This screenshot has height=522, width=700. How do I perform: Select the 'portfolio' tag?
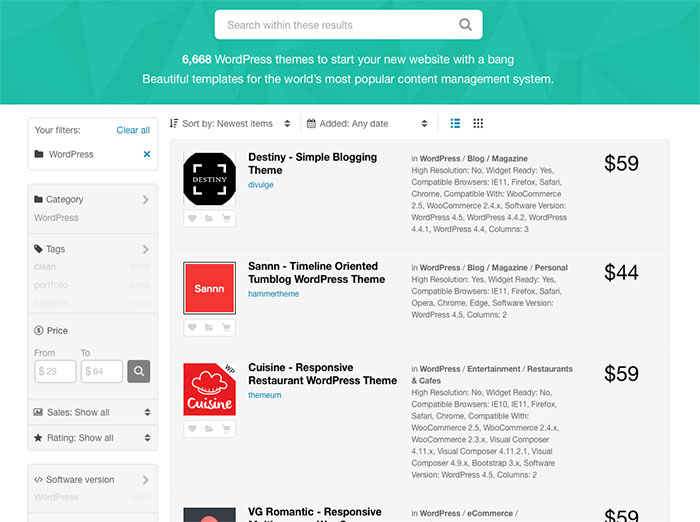tap(51, 284)
